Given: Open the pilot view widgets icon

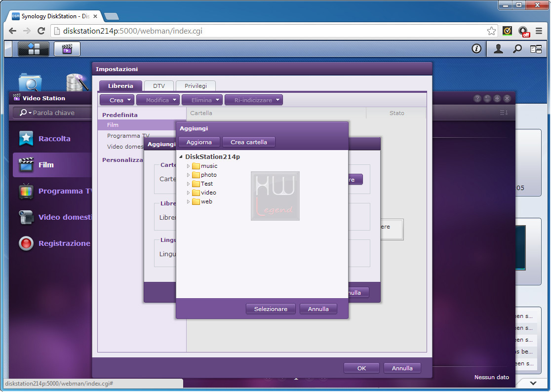Looking at the screenshot, I should (x=536, y=49).
